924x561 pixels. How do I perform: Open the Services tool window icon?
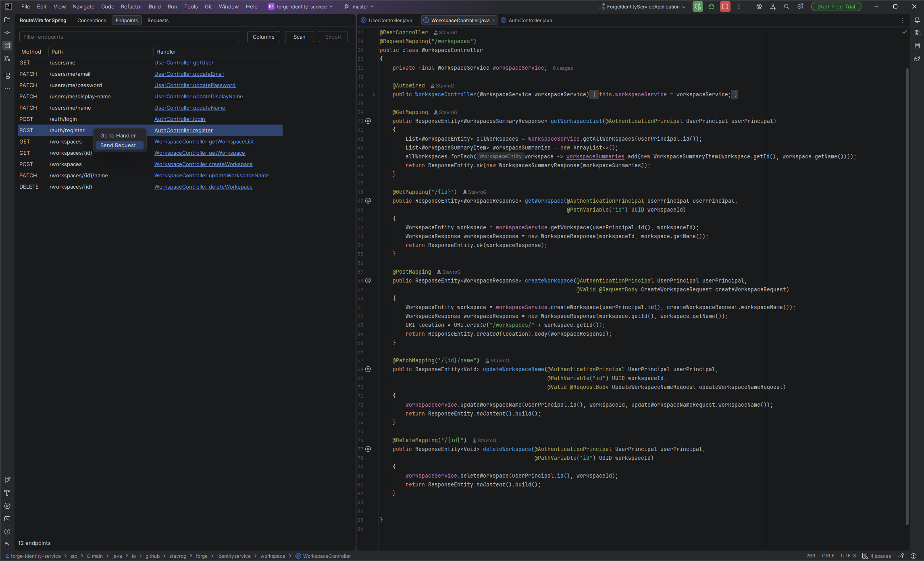[7, 506]
